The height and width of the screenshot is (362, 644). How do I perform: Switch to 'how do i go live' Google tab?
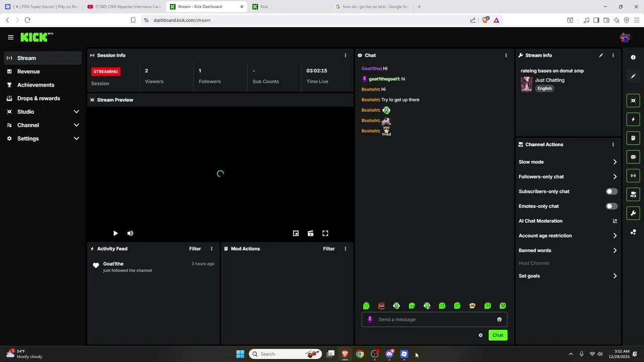point(371,7)
